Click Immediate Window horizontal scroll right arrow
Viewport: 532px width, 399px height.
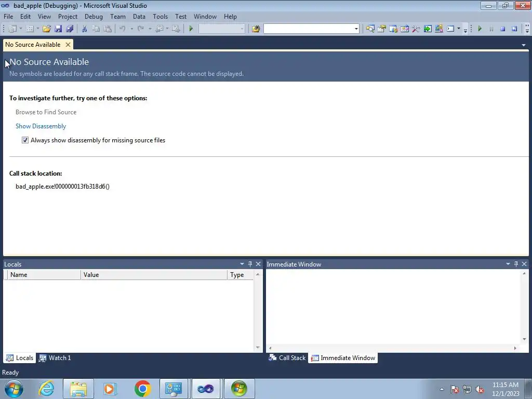[x=515, y=348]
